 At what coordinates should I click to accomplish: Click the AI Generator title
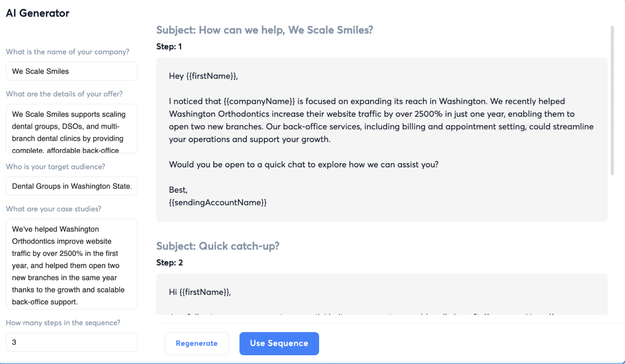[x=38, y=13]
